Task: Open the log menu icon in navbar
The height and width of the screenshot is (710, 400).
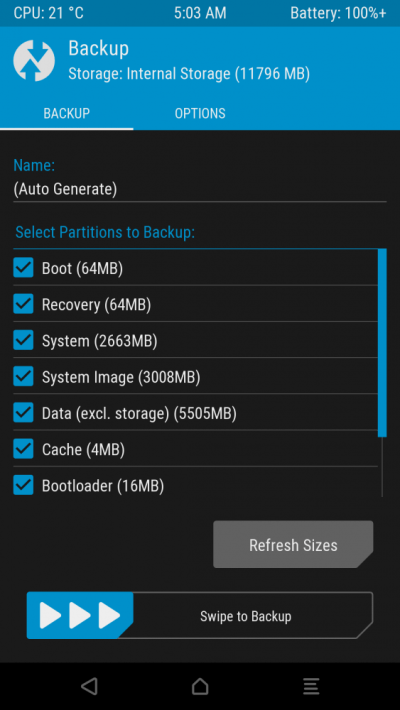Action: [x=311, y=686]
